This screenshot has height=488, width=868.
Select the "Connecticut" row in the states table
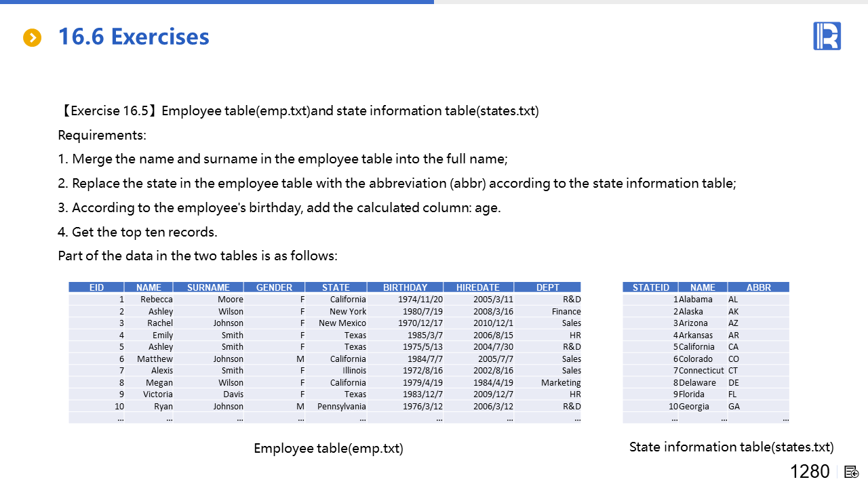[701, 371]
